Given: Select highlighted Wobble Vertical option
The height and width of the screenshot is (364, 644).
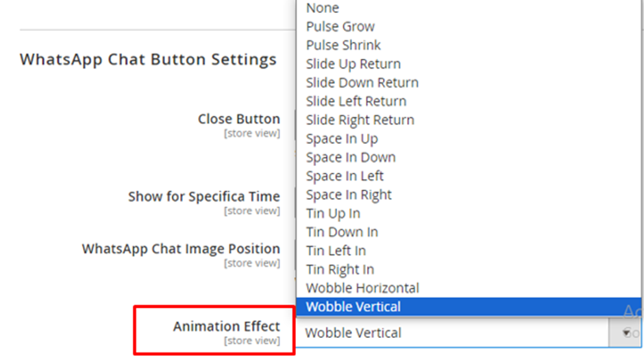Looking at the screenshot, I should coord(469,307).
